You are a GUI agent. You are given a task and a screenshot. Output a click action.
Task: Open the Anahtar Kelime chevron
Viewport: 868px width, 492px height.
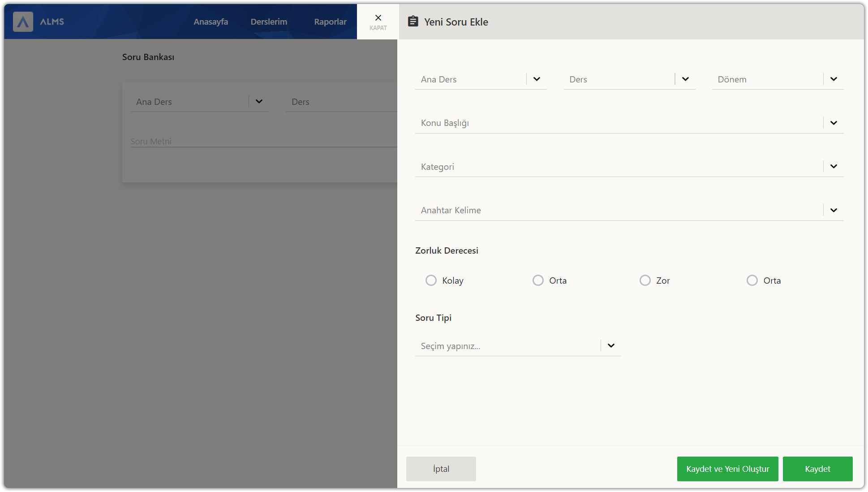[834, 210]
